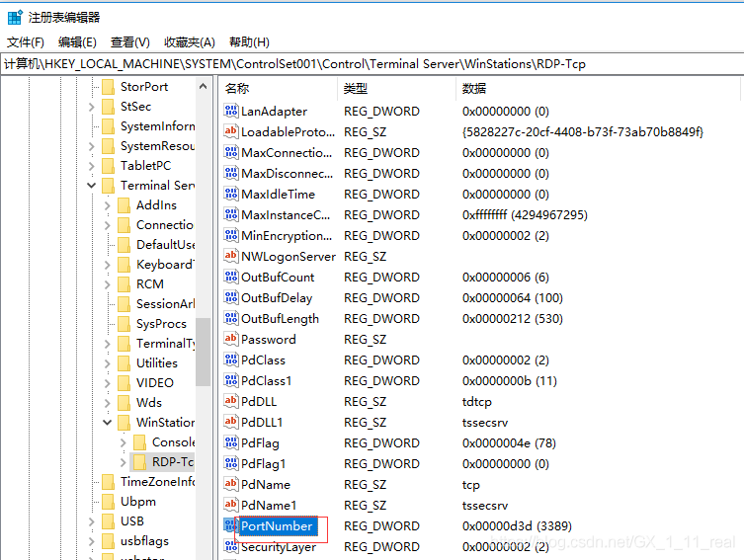Click the PdName string value icon
Image resolution: width=744 pixels, height=560 pixels.
[231, 484]
